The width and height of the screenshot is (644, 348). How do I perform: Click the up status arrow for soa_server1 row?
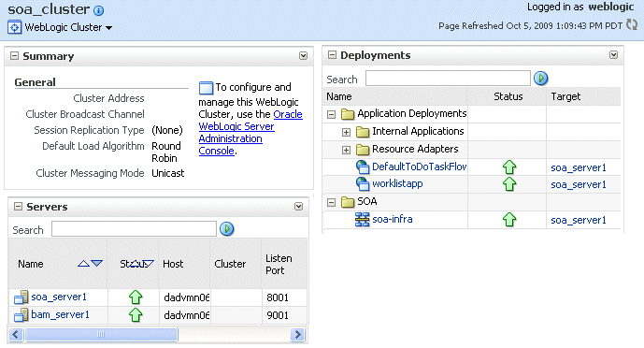[x=136, y=297]
